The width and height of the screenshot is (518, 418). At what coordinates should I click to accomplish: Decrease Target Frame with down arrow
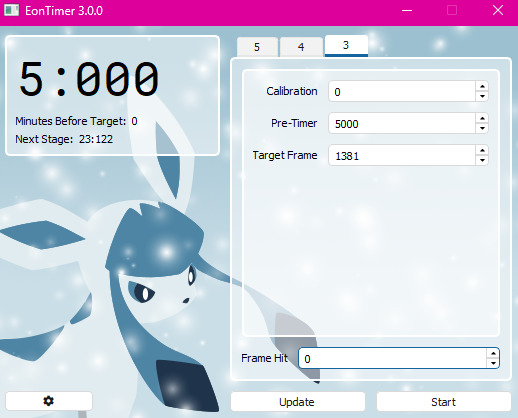(x=482, y=160)
